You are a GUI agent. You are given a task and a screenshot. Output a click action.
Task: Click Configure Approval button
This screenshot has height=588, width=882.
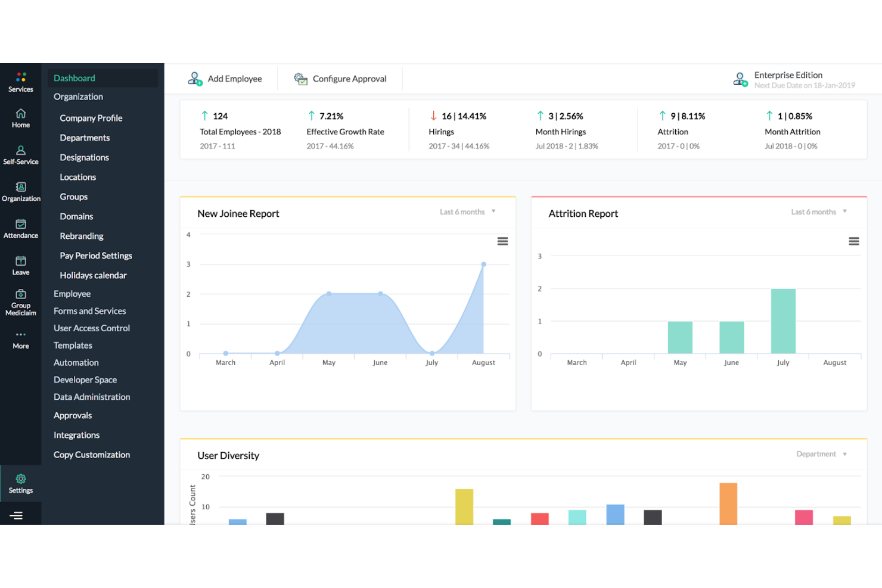pyautogui.click(x=340, y=79)
